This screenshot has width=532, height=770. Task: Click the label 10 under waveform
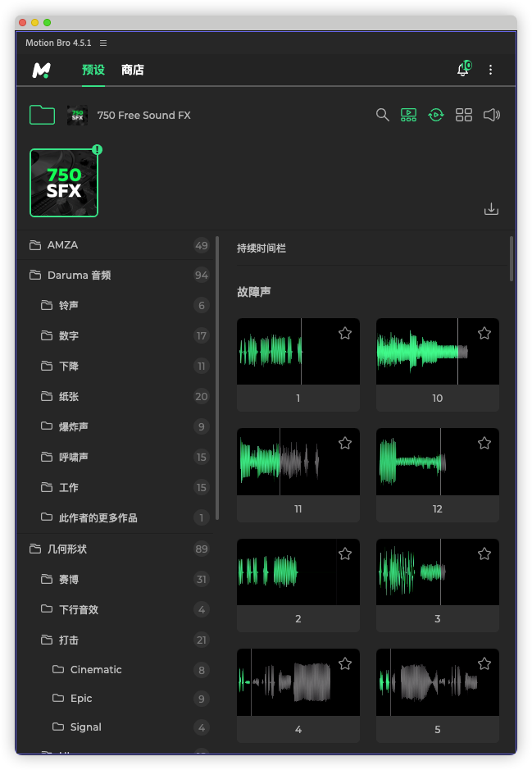[x=437, y=399]
